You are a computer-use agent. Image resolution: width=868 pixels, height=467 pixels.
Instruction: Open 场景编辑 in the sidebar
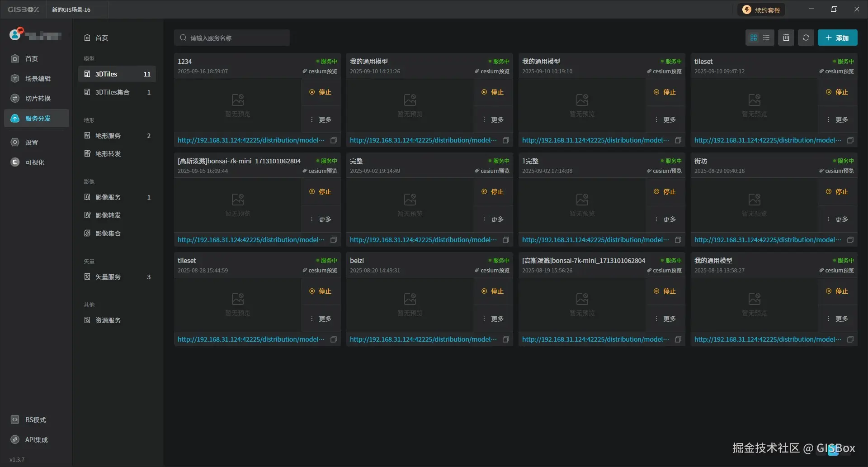click(36, 79)
